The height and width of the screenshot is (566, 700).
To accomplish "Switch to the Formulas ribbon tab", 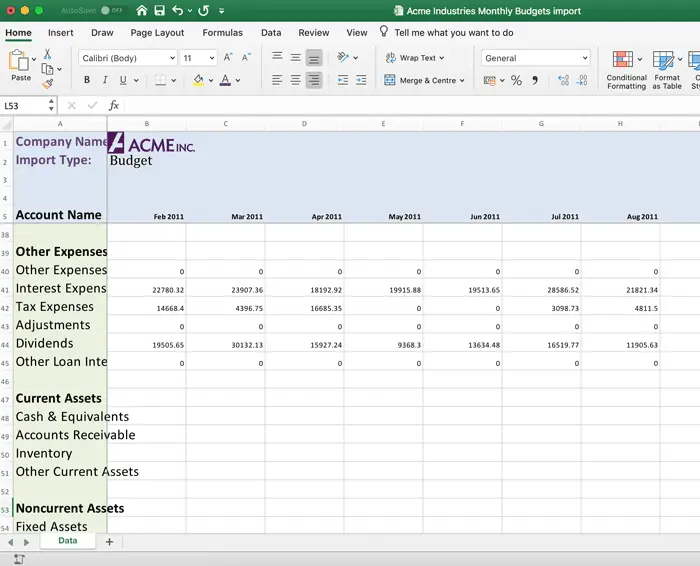I will point(222,33).
